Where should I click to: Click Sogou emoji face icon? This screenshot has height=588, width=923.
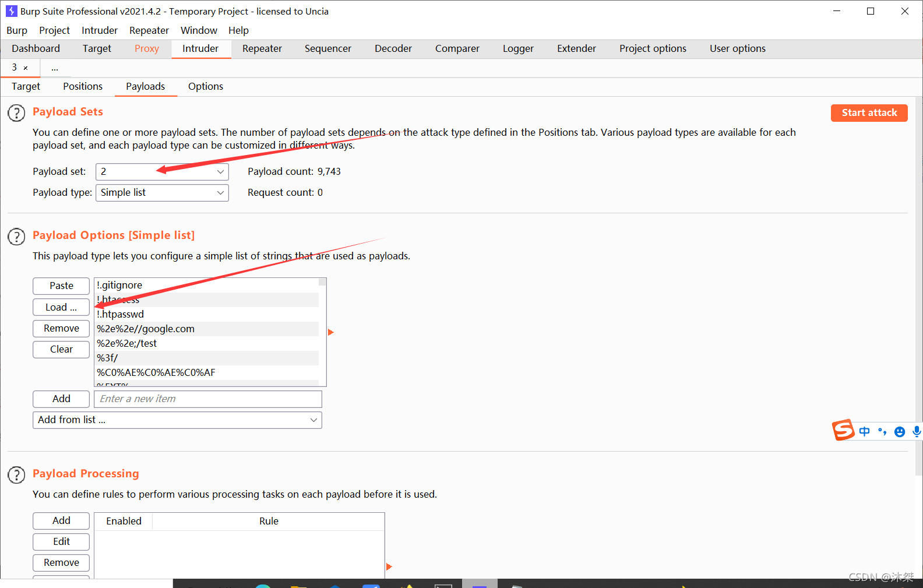[900, 431]
